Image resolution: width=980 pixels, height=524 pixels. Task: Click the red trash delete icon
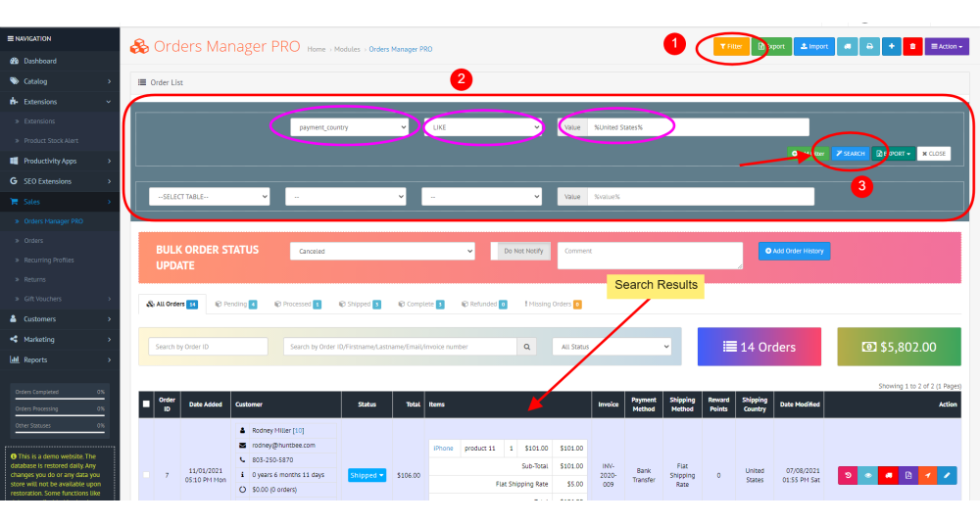[x=912, y=46]
